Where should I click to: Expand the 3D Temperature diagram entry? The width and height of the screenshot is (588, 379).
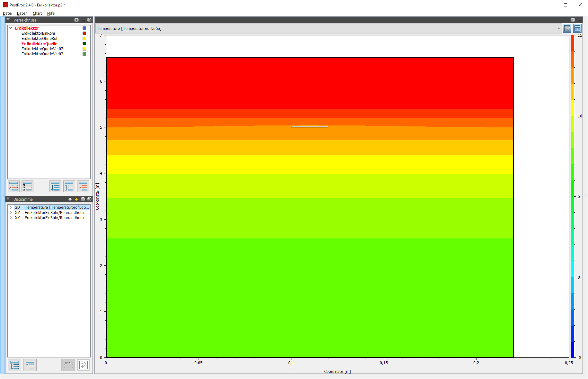click(x=11, y=208)
